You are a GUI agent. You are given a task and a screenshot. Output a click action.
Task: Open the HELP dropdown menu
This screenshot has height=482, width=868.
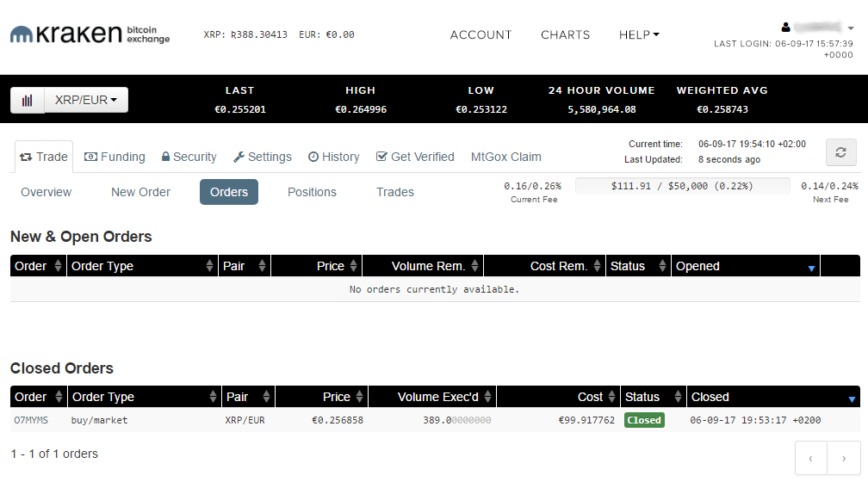pos(639,35)
